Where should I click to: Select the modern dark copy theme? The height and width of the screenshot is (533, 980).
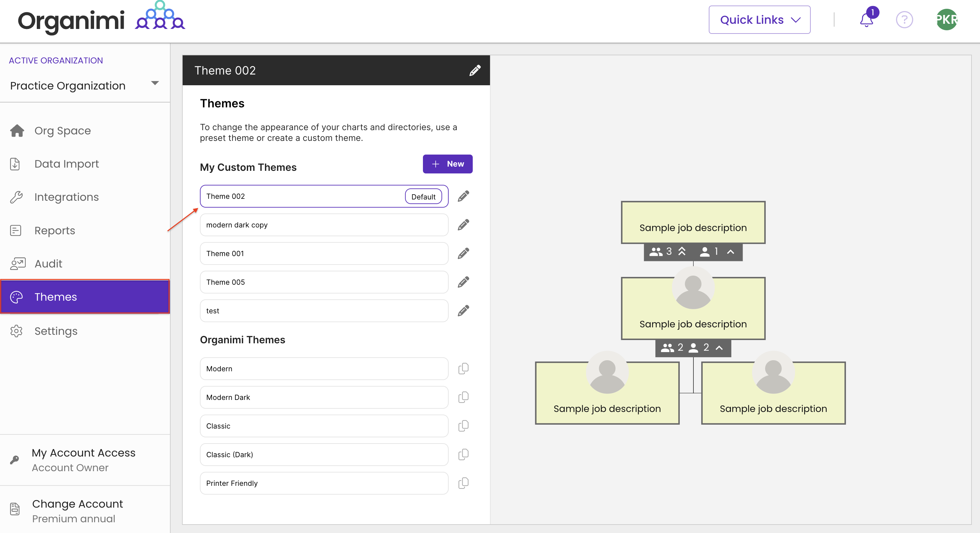click(x=324, y=225)
